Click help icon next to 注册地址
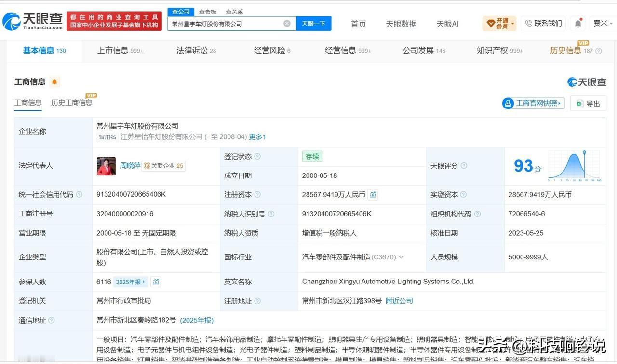 [257, 301]
